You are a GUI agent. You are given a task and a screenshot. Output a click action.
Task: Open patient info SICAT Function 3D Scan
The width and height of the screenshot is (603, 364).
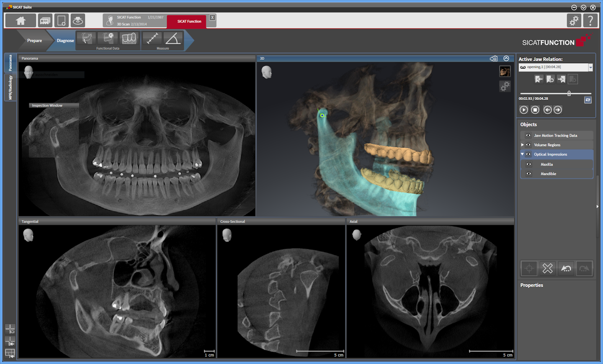point(135,21)
